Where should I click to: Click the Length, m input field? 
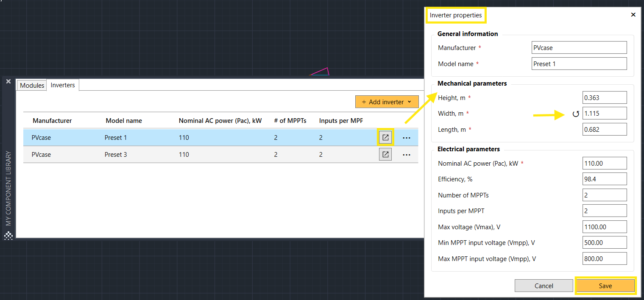pyautogui.click(x=605, y=129)
